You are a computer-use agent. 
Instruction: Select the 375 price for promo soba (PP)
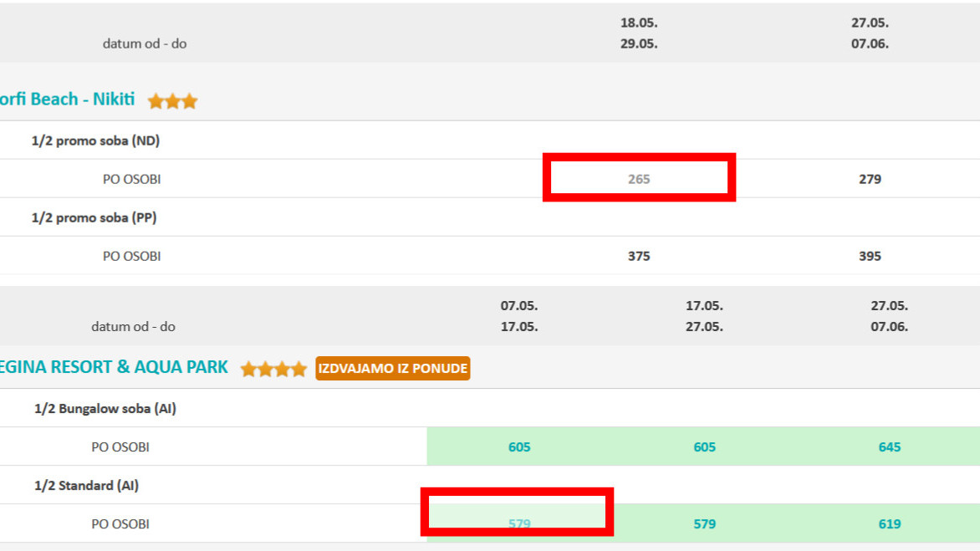click(x=639, y=256)
